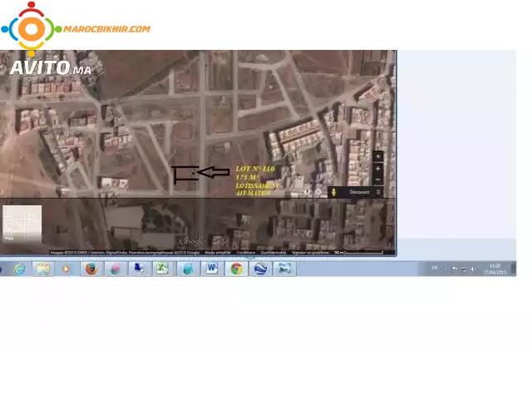Screen dimensions: 532x399
Task: Open Firefox from the taskbar
Action: point(91,269)
